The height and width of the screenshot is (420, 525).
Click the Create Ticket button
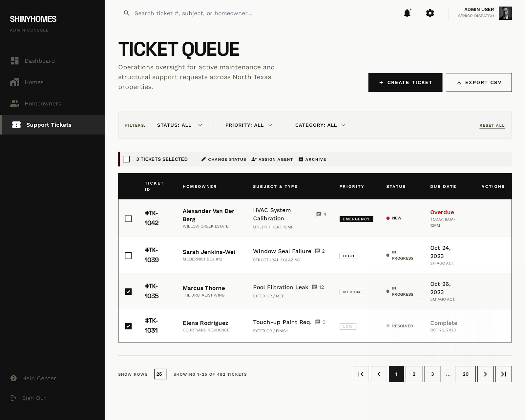point(405,82)
